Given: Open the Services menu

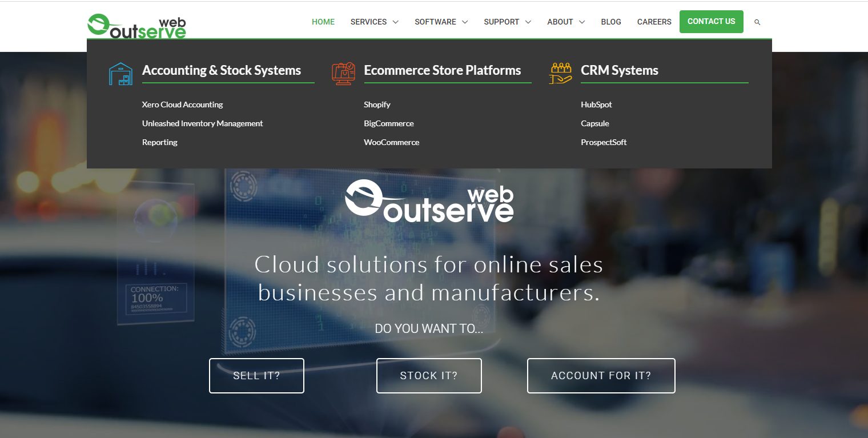Looking at the screenshot, I should (x=368, y=22).
